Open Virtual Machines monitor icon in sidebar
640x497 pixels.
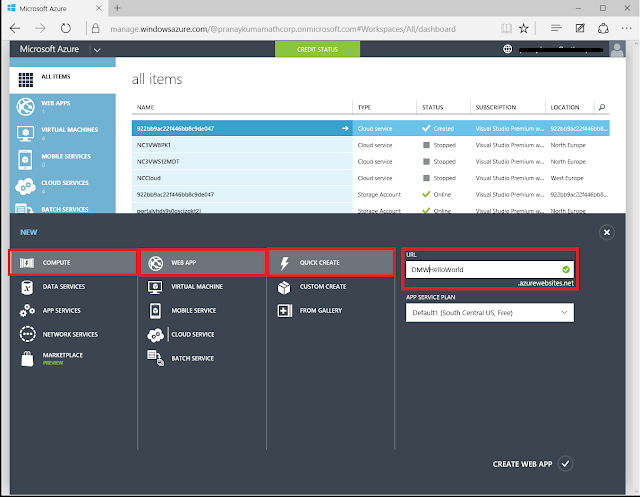click(25, 133)
